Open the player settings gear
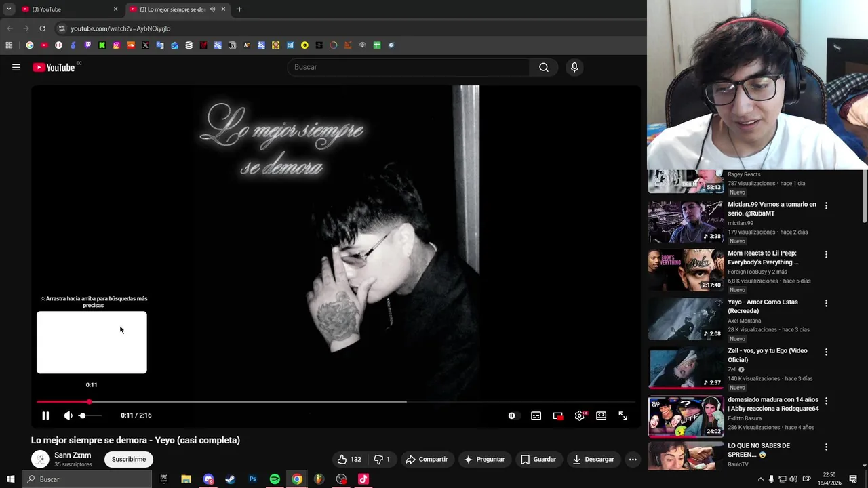The height and width of the screenshot is (488, 868). coord(579,415)
